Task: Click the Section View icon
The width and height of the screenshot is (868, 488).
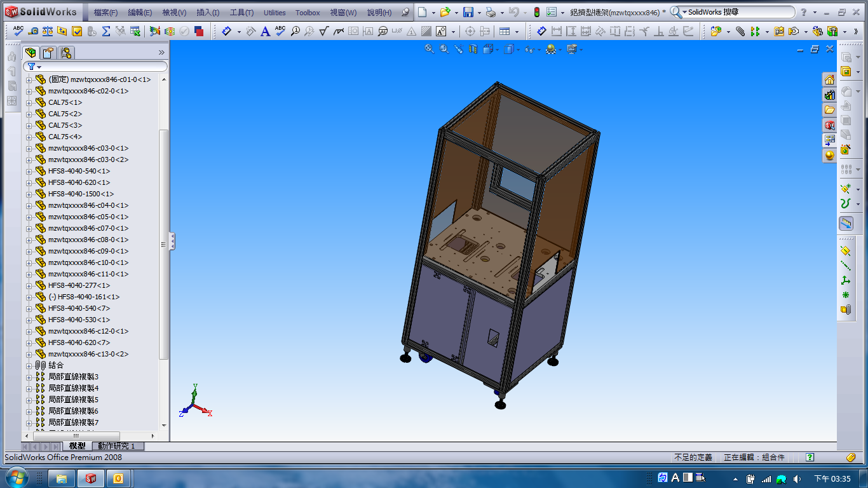Action: (x=473, y=49)
